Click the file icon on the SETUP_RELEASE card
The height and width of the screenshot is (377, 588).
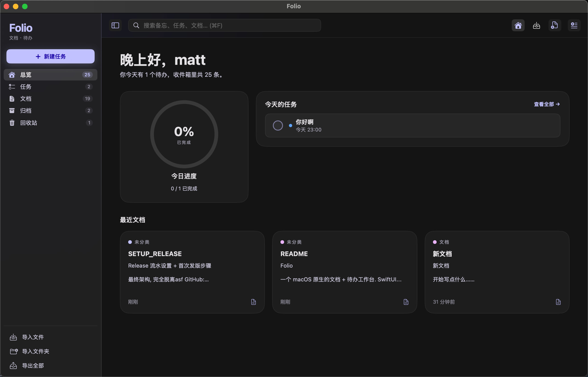click(253, 302)
